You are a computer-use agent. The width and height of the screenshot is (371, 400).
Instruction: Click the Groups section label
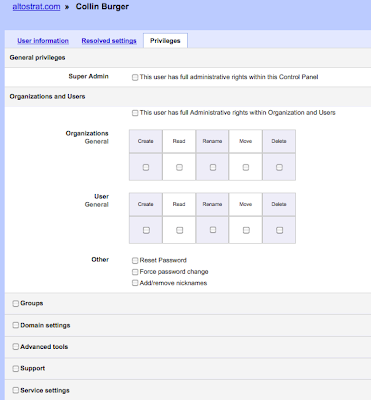coord(32,303)
